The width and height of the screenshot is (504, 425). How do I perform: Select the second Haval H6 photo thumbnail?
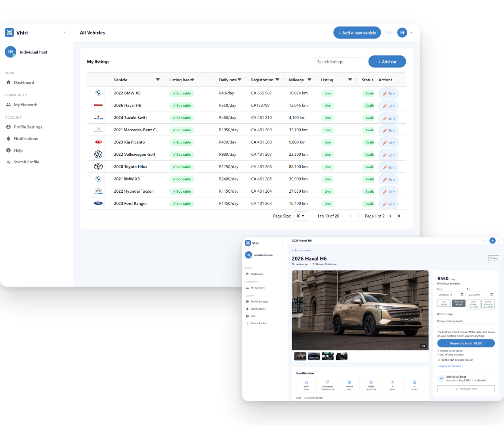pos(314,356)
